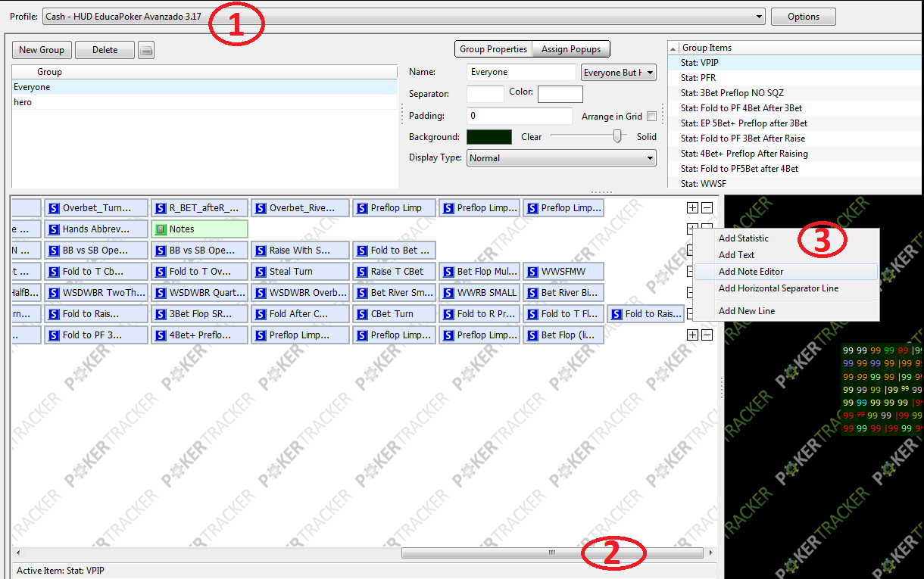This screenshot has height=579, width=924.
Task: Click plus button on Overbet_Turn row
Action: (x=692, y=207)
